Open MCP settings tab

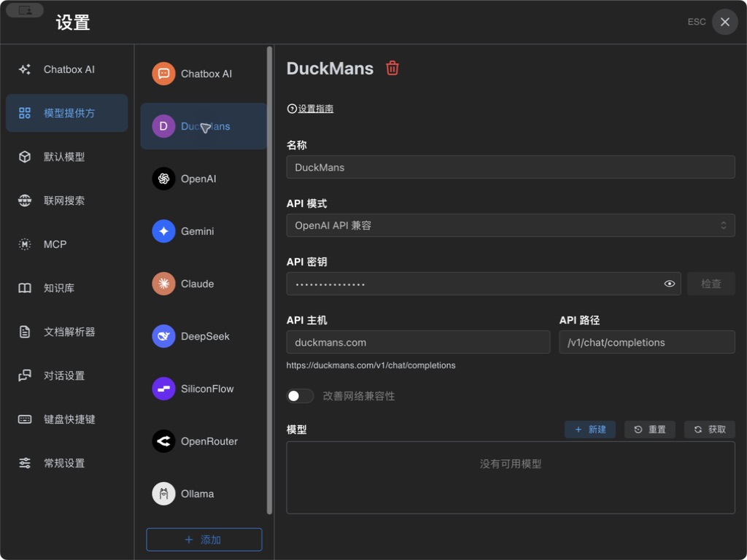pyautogui.click(x=66, y=244)
